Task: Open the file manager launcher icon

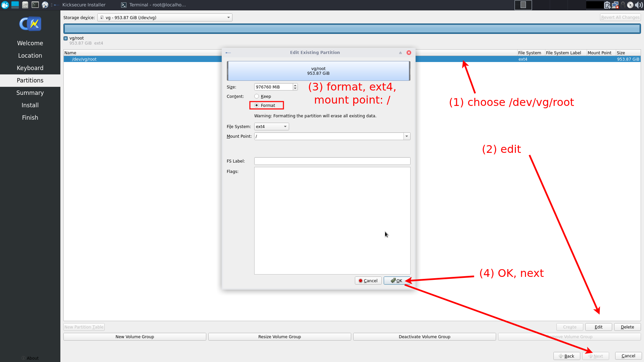Action: 25,5
